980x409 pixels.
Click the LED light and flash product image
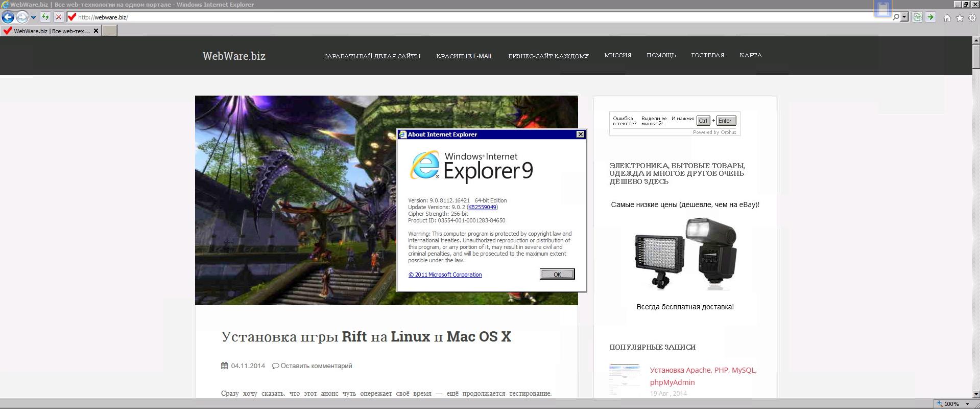click(x=686, y=254)
